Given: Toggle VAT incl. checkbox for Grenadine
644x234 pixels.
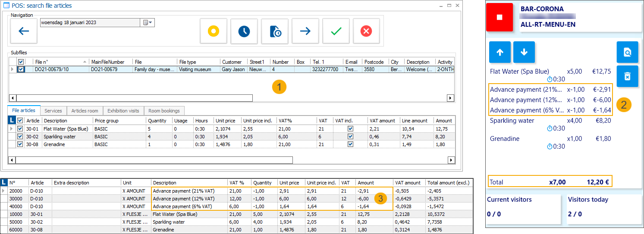Looking at the screenshot, I should 350,144.
